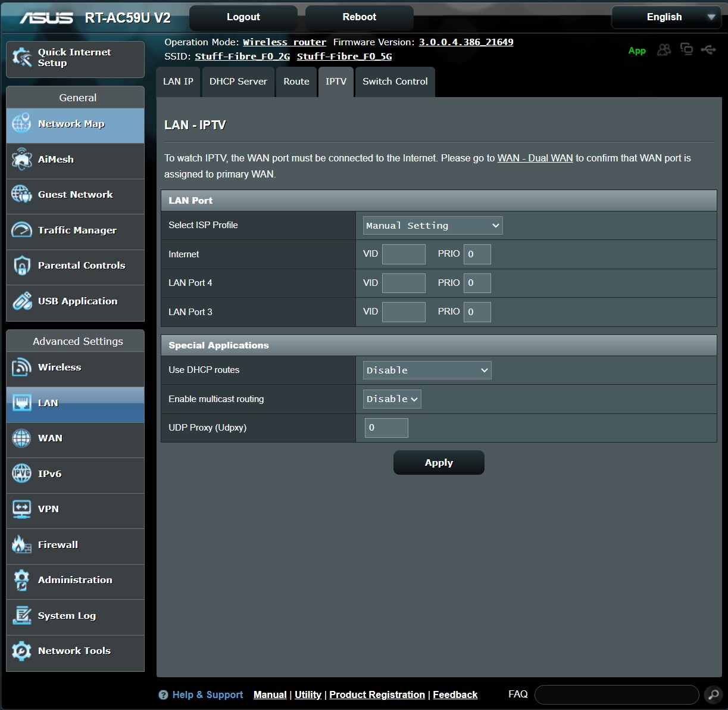728x710 pixels.
Task: Click the FAQ search magnifier icon
Action: 713,695
